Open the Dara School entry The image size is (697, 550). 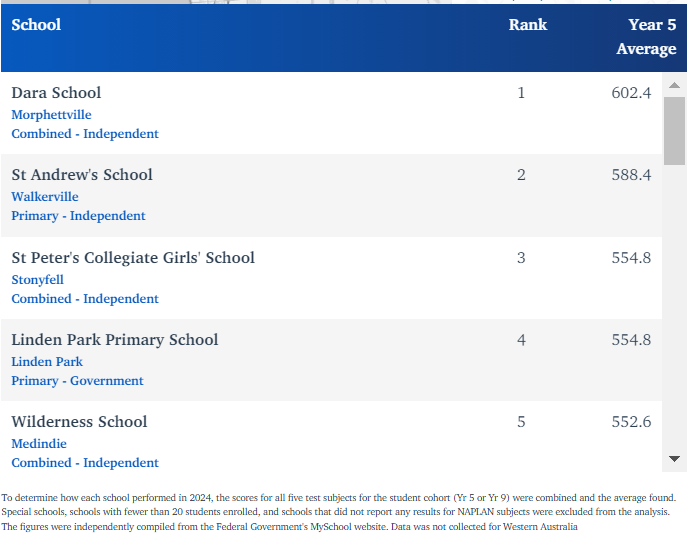coord(56,93)
